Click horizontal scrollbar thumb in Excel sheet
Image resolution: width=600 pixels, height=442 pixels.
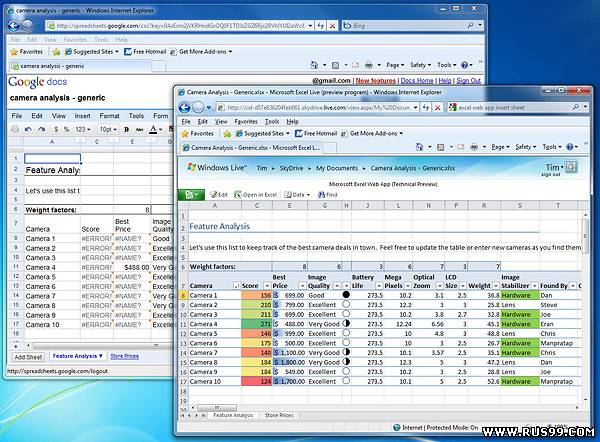pyautogui.click(x=217, y=408)
